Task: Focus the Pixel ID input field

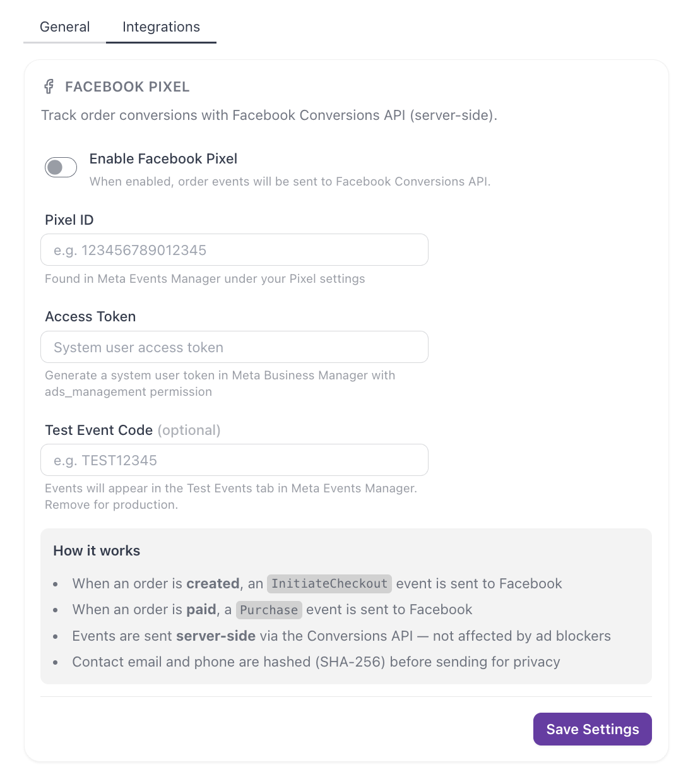Action: coord(234,250)
